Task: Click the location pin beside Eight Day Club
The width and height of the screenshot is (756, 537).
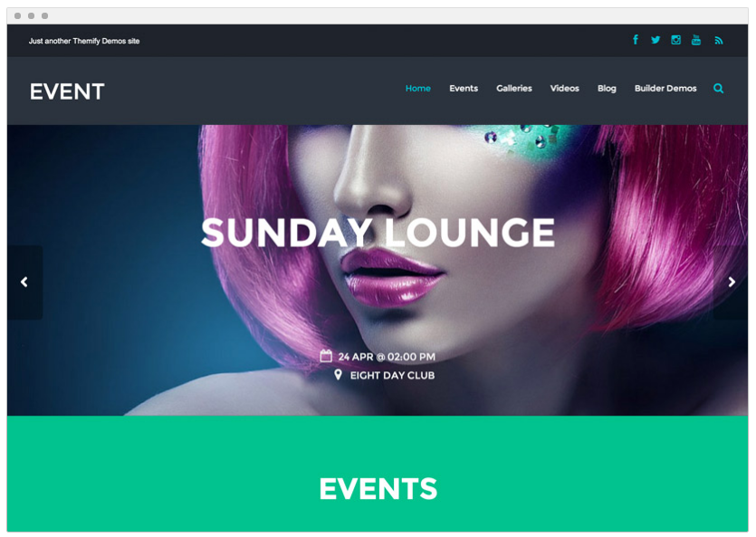Action: 338,375
